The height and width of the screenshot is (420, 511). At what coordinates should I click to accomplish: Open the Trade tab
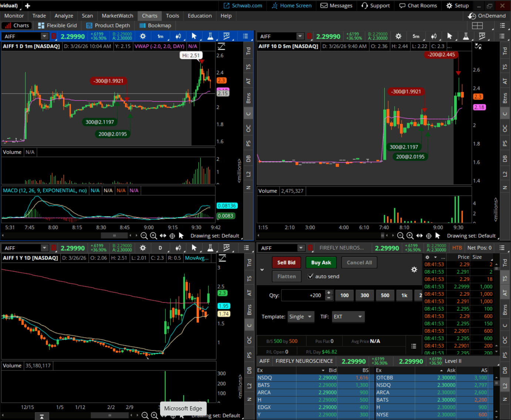[x=39, y=16]
